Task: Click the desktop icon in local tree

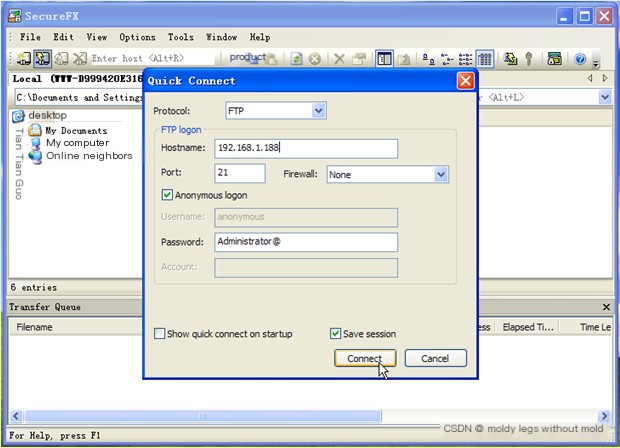Action: pyautogui.click(x=18, y=116)
